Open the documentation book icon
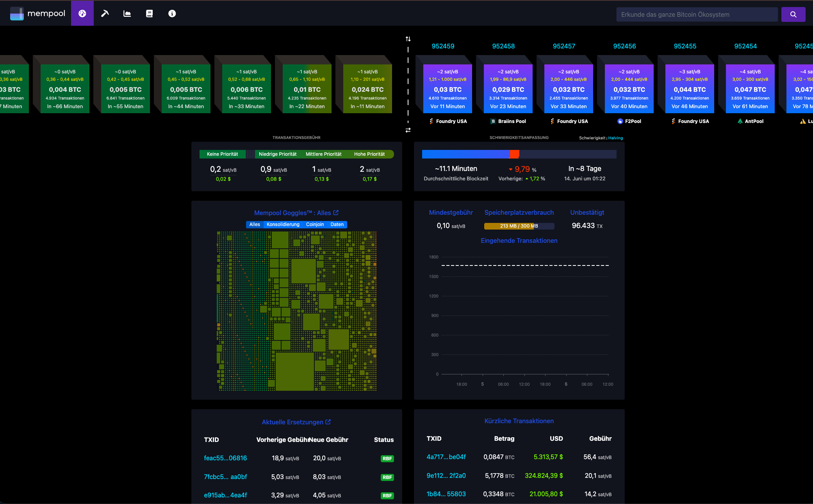 coord(149,13)
